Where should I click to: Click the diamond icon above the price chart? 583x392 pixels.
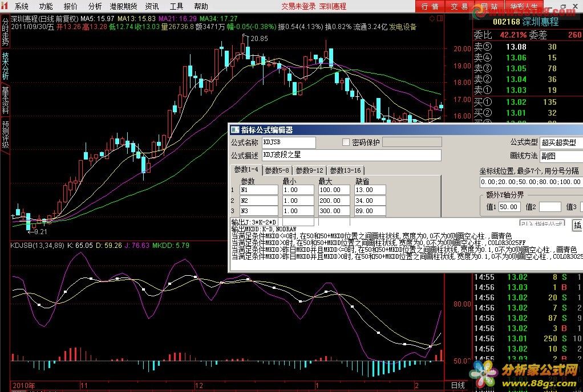pyautogui.click(x=432, y=18)
